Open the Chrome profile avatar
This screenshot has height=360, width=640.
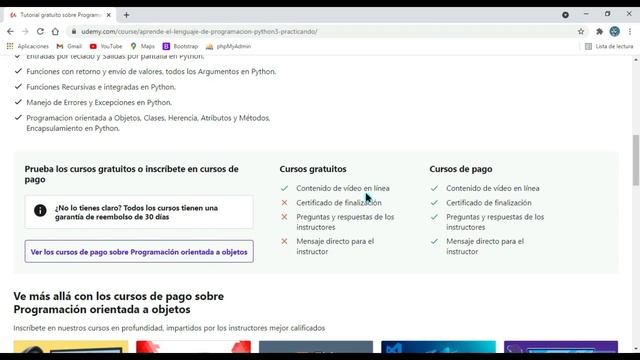614,31
